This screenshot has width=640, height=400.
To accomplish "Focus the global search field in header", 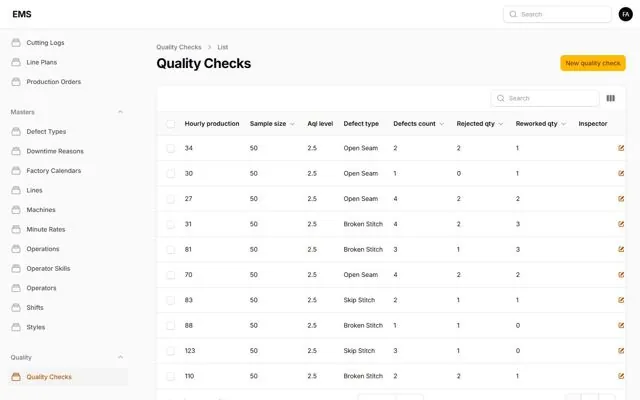I will click(x=557, y=14).
